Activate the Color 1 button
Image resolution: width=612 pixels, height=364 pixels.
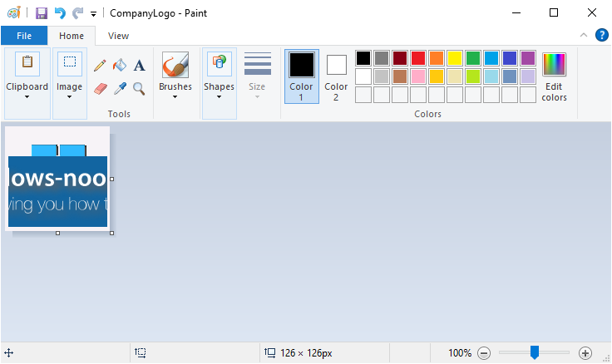(x=301, y=76)
